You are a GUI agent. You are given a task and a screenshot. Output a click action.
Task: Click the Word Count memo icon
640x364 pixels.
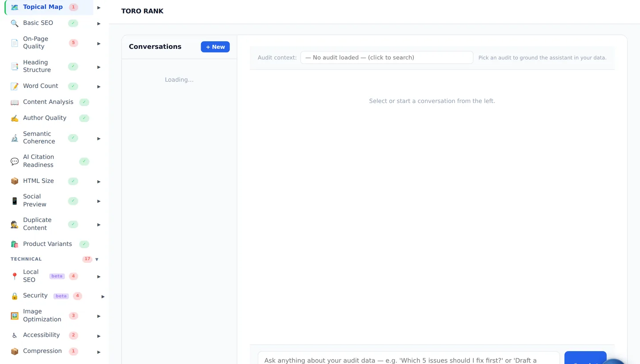pos(15,86)
